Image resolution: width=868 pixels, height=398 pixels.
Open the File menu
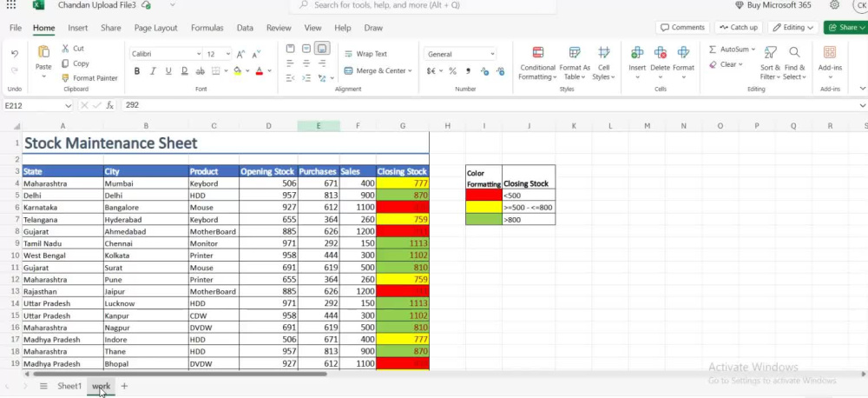tap(16, 28)
